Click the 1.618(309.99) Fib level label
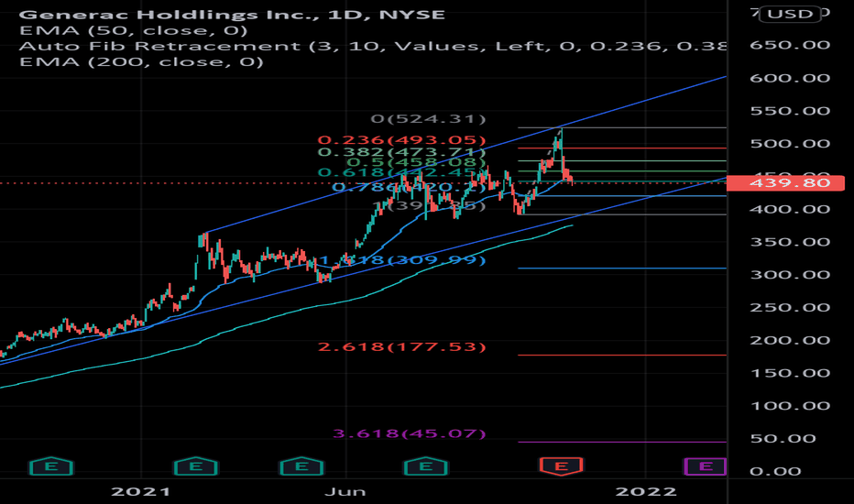This screenshot has width=854, height=504. pyautogui.click(x=401, y=260)
